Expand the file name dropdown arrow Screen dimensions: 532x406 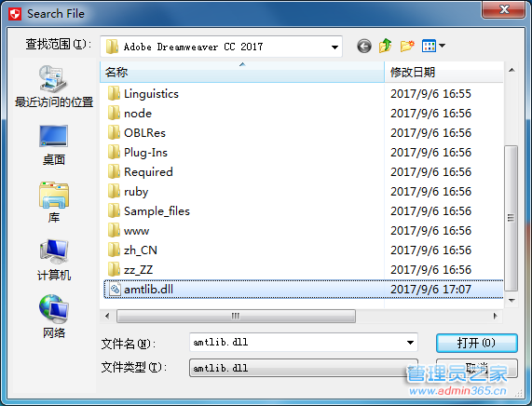click(x=410, y=343)
